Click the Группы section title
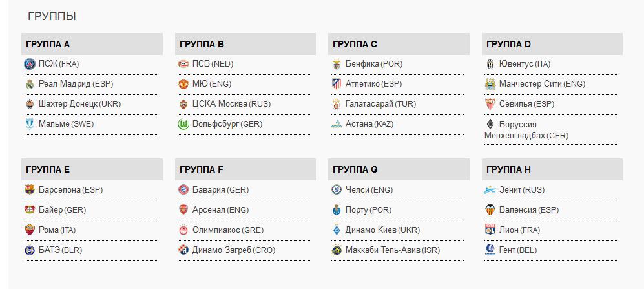 (52, 16)
